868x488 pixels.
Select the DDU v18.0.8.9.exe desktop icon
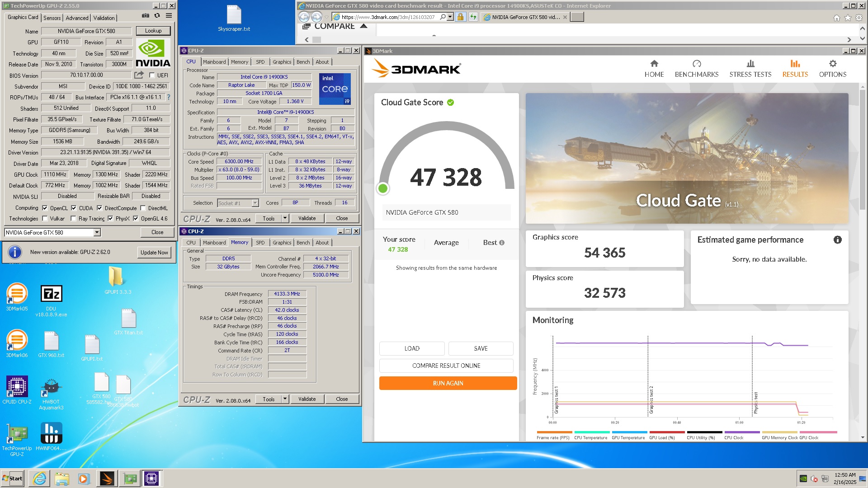[x=51, y=300]
